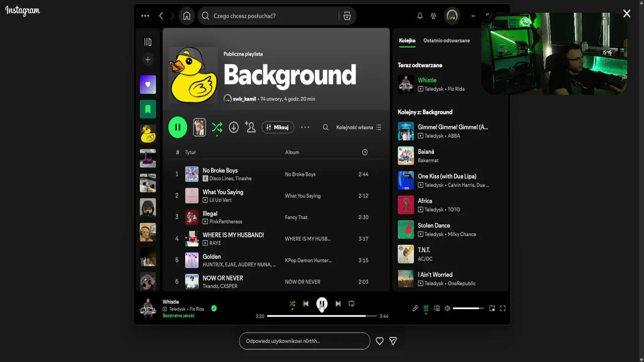The width and height of the screenshot is (644, 362).
Task: Toggle repeat mode
Action: click(352, 304)
